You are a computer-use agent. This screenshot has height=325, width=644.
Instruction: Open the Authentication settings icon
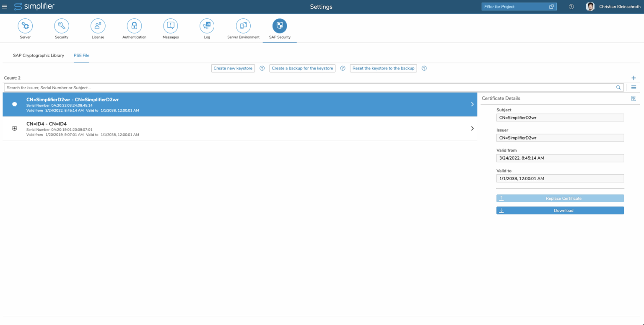(134, 26)
